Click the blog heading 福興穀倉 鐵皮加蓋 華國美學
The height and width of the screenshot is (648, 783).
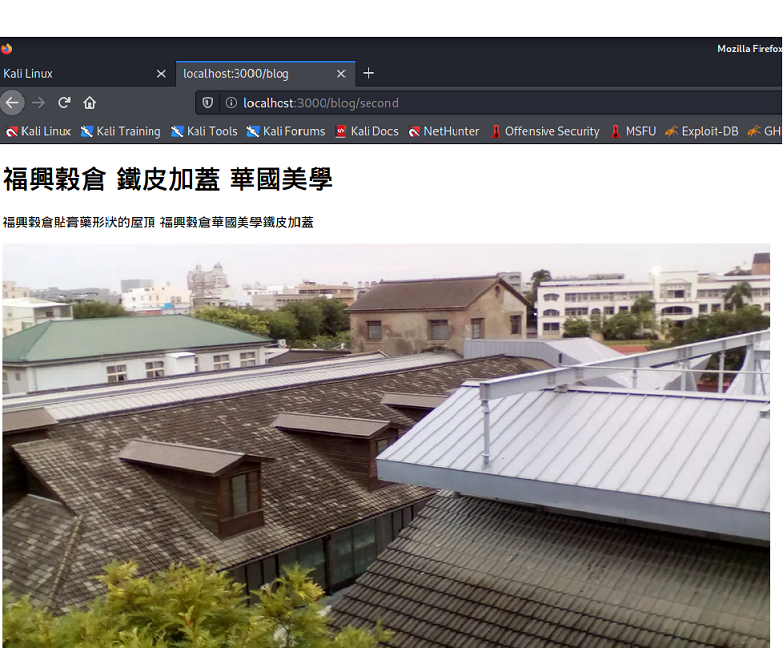pos(168,179)
